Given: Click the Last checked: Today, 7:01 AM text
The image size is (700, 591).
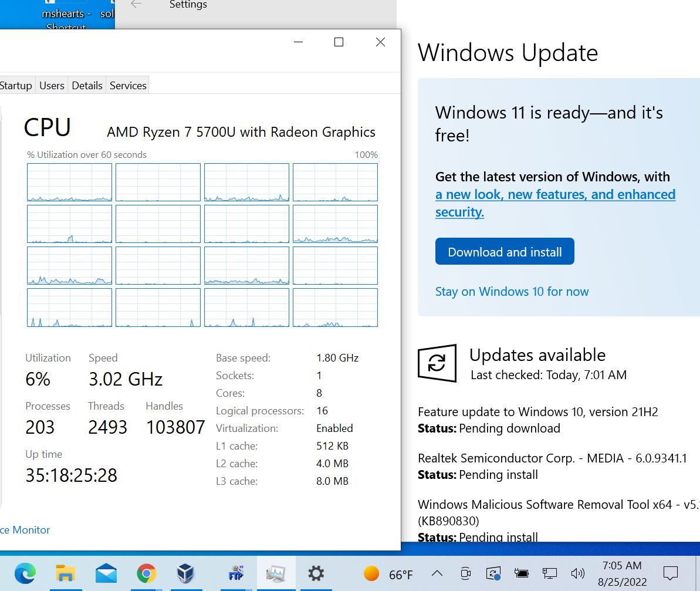Looking at the screenshot, I should [x=549, y=375].
